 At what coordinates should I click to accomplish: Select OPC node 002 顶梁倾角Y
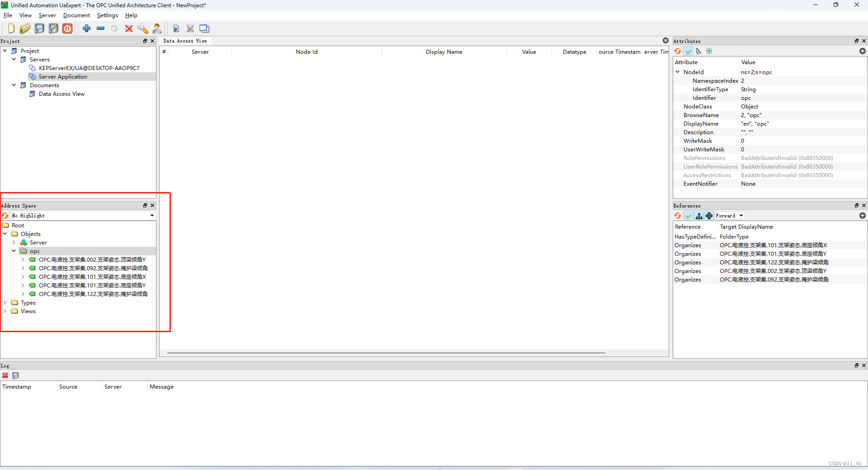[92, 259]
